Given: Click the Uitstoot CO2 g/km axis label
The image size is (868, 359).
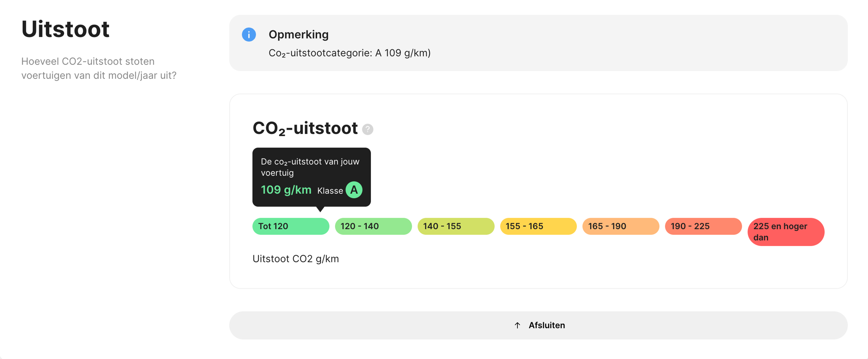Looking at the screenshot, I should tap(295, 259).
